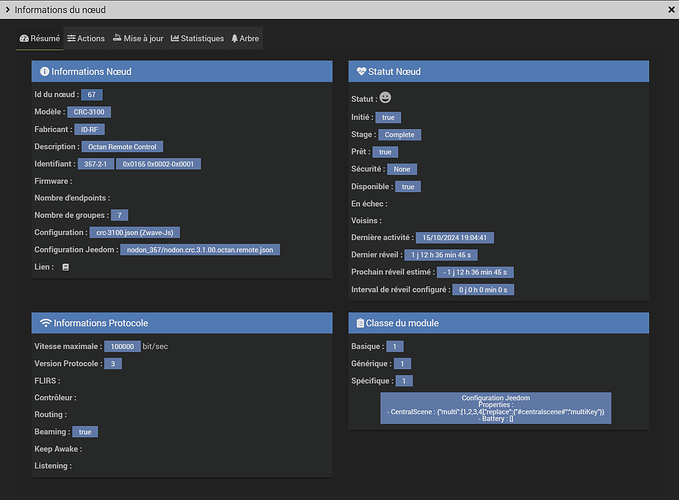
Task: Show the Statistiques tab
Action: (x=197, y=38)
